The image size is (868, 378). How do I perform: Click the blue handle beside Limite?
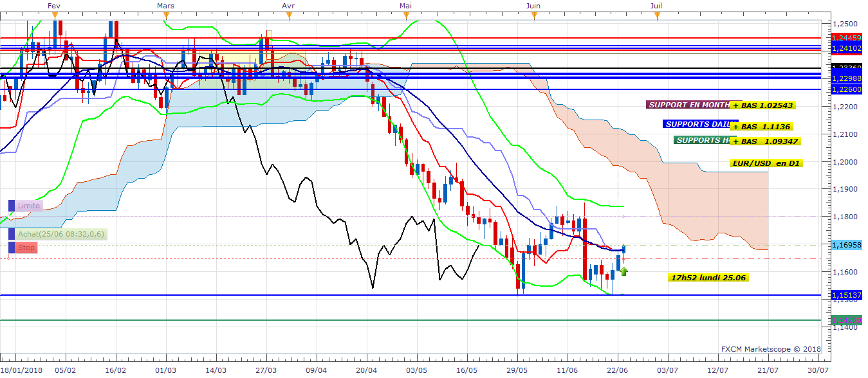[11, 206]
